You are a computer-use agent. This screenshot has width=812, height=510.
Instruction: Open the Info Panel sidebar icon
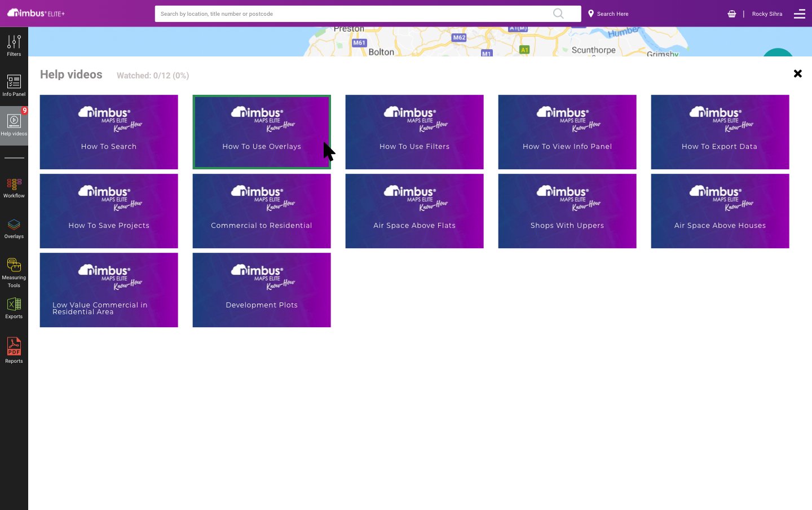pyautogui.click(x=14, y=86)
